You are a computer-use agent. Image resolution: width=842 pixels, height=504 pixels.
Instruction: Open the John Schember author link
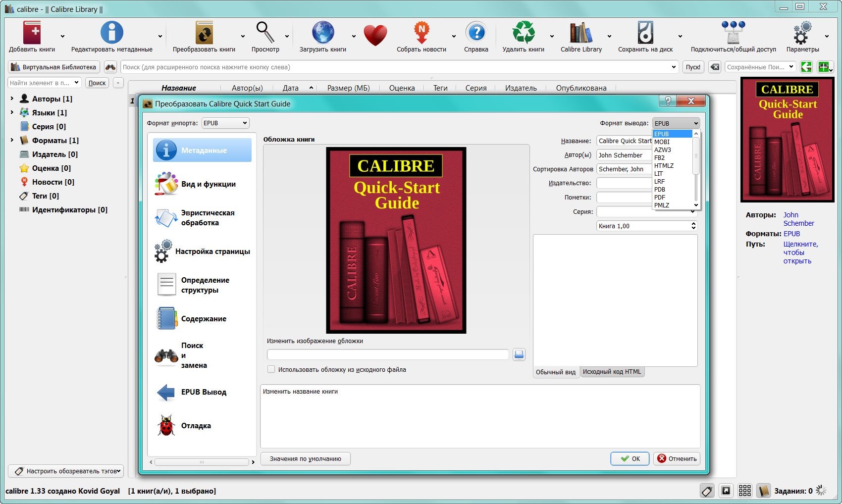[798, 219]
